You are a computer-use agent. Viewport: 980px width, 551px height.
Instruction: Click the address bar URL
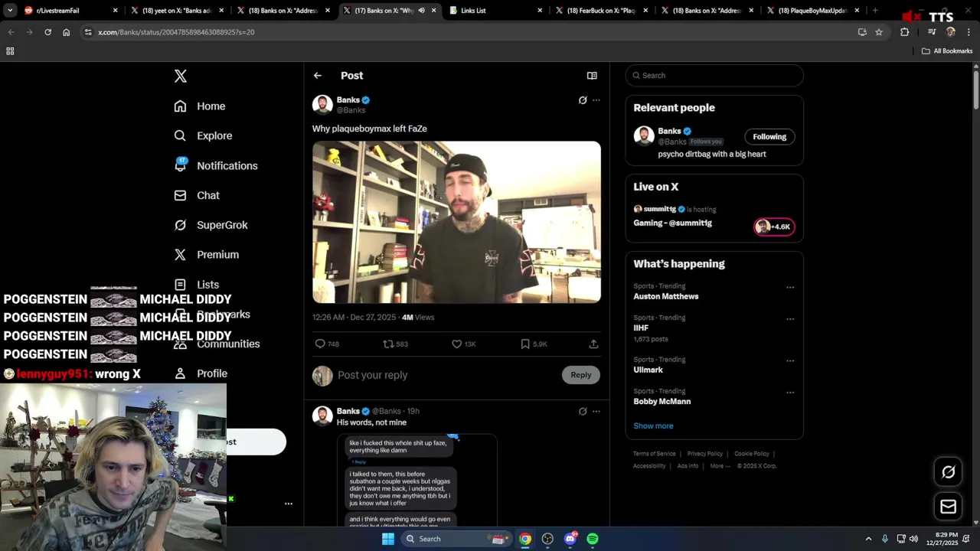click(x=176, y=32)
